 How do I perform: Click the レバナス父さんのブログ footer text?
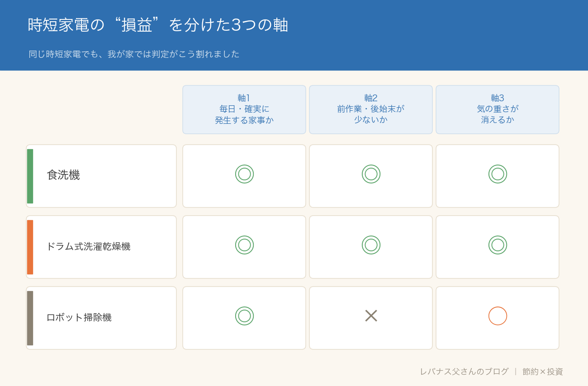pyautogui.click(x=464, y=372)
